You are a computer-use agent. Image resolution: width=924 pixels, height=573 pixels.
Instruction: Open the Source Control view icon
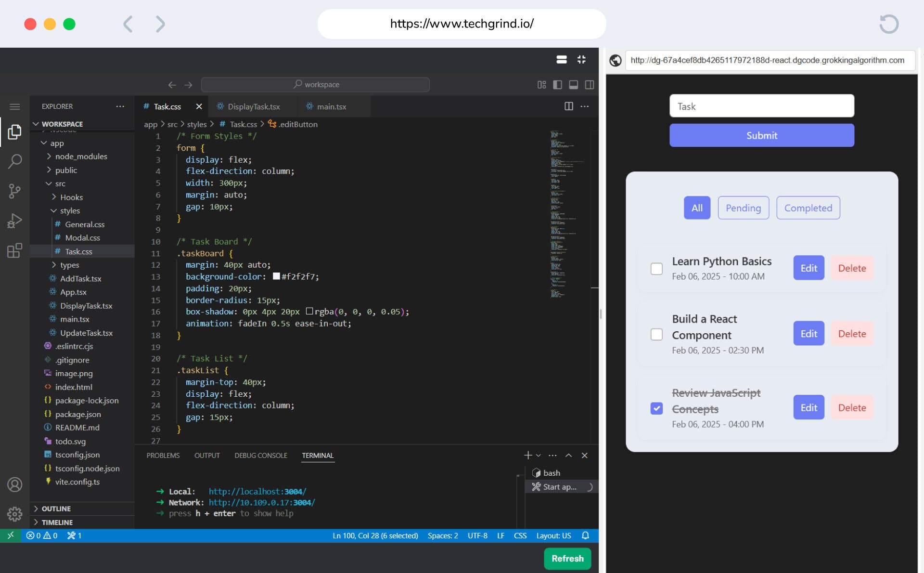(15, 191)
